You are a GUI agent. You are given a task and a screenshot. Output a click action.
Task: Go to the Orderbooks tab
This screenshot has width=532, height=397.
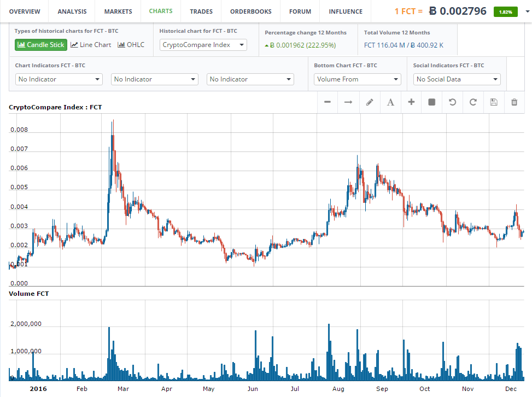click(x=250, y=11)
